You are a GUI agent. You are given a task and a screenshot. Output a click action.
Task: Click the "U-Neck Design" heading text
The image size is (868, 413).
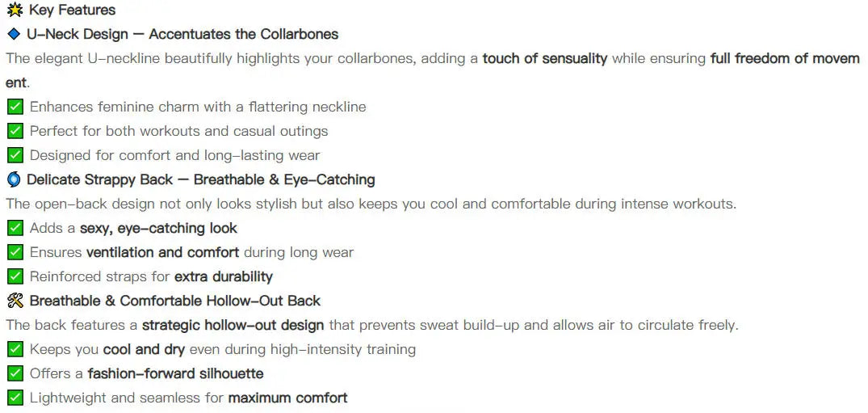(x=78, y=35)
